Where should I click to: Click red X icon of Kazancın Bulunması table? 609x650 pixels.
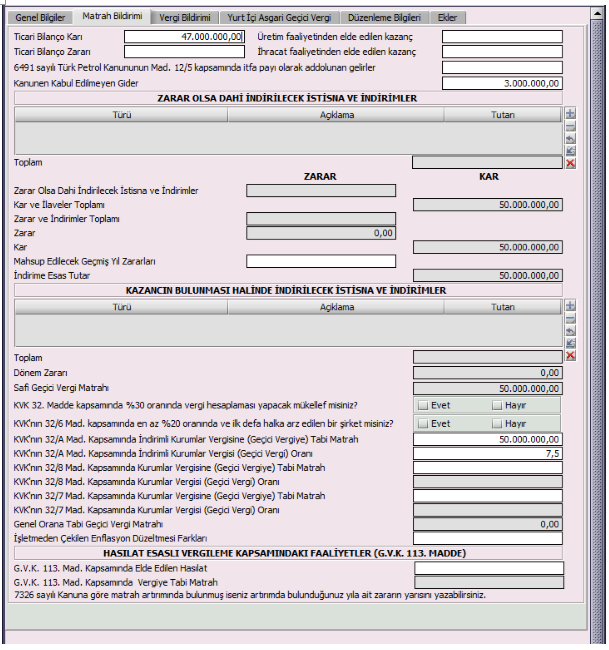pyautogui.click(x=570, y=355)
